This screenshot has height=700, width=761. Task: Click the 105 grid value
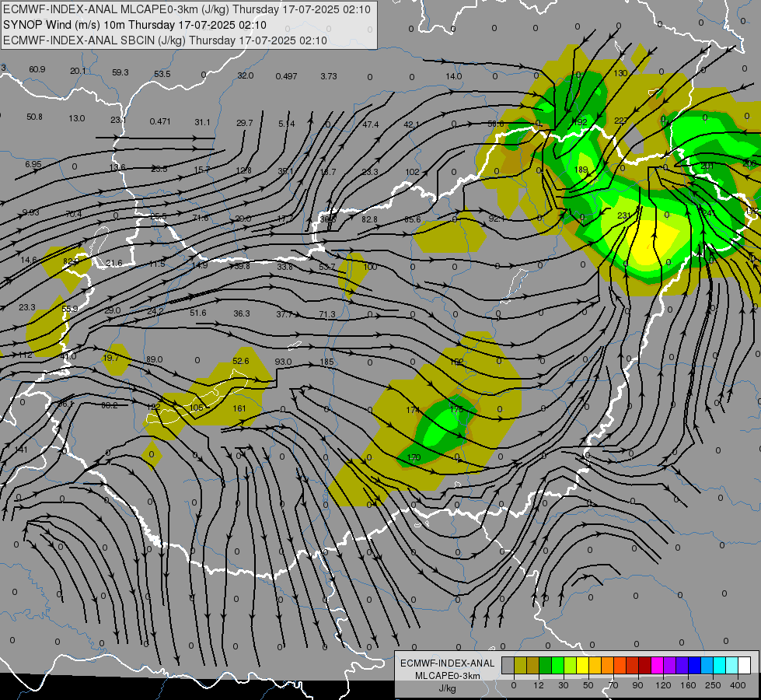(197, 408)
